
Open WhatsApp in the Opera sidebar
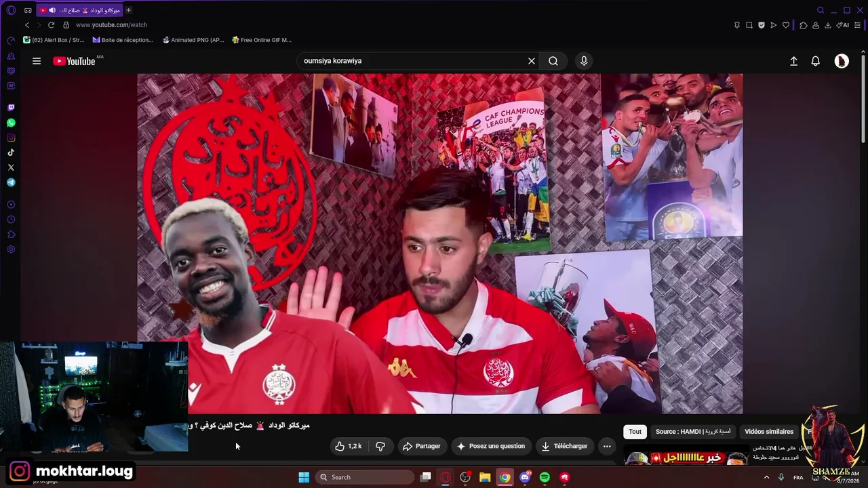11,123
